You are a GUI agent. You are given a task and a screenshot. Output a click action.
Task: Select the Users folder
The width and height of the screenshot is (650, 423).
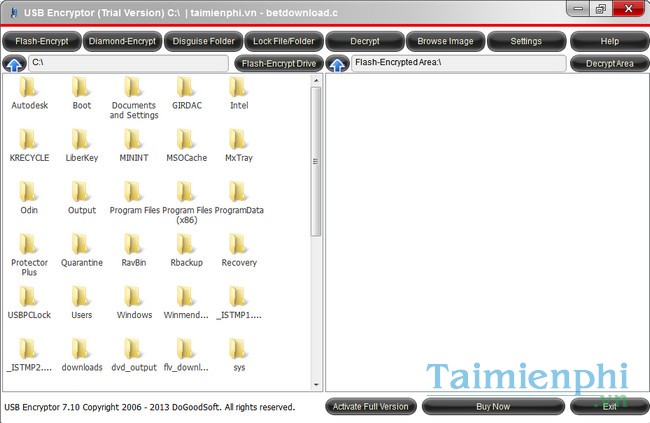tap(81, 303)
